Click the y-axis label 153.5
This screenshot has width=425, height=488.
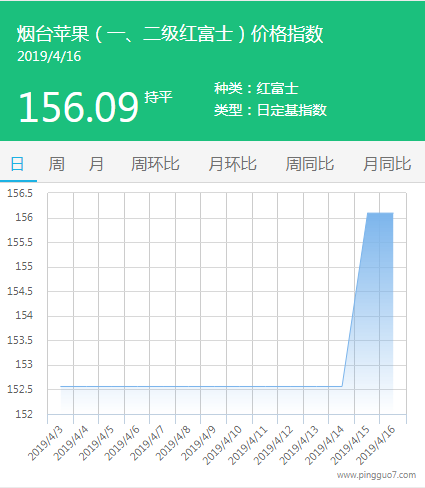tap(20, 340)
